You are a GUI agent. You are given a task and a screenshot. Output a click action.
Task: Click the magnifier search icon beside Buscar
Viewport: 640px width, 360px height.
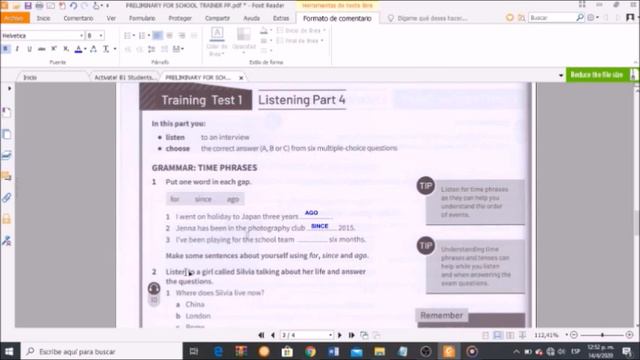pyautogui.click(x=580, y=18)
